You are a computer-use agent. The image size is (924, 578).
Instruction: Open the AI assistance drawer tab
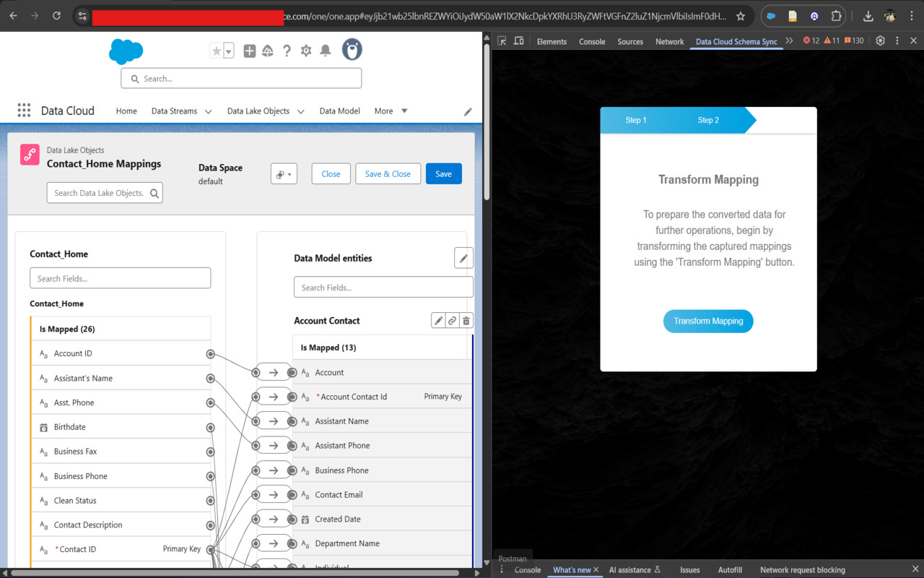tap(635, 570)
